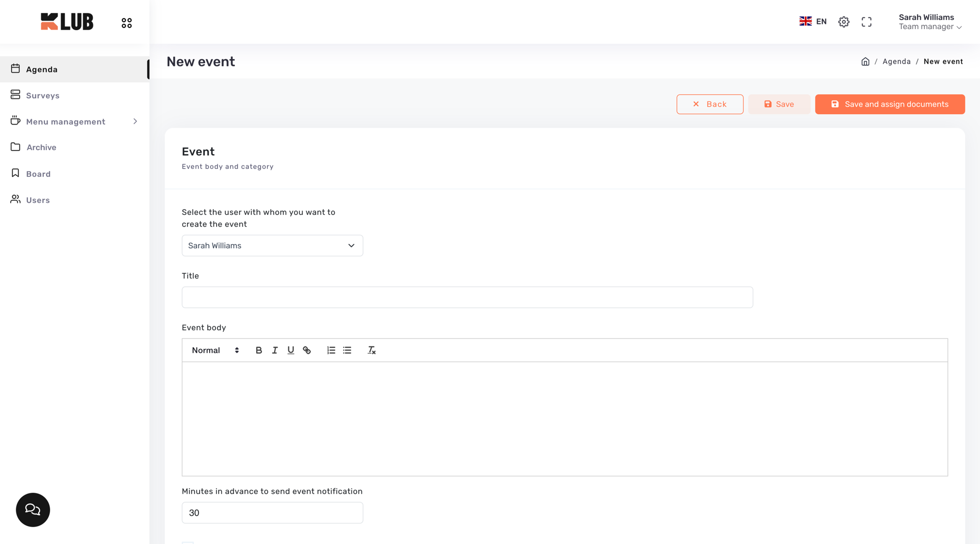This screenshot has width=980, height=544.
Task: Start a bulleted list
Action: 347,350
